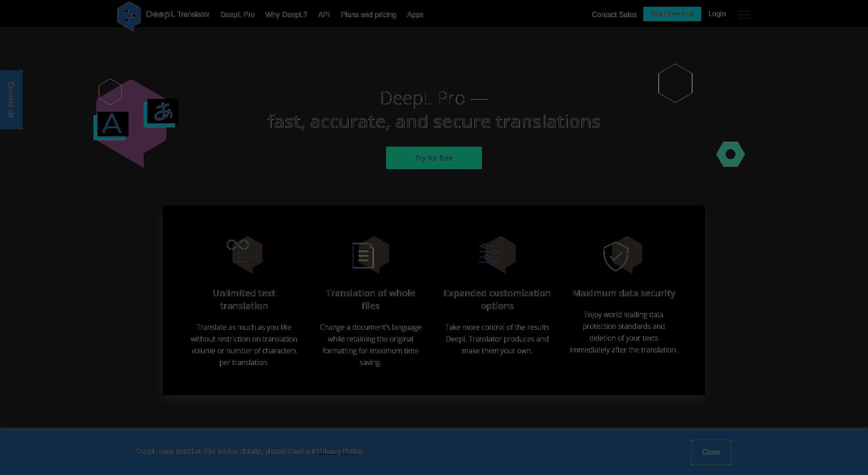Image resolution: width=868 pixels, height=475 pixels.
Task: Open the Apps menu item
Action: pos(415,14)
